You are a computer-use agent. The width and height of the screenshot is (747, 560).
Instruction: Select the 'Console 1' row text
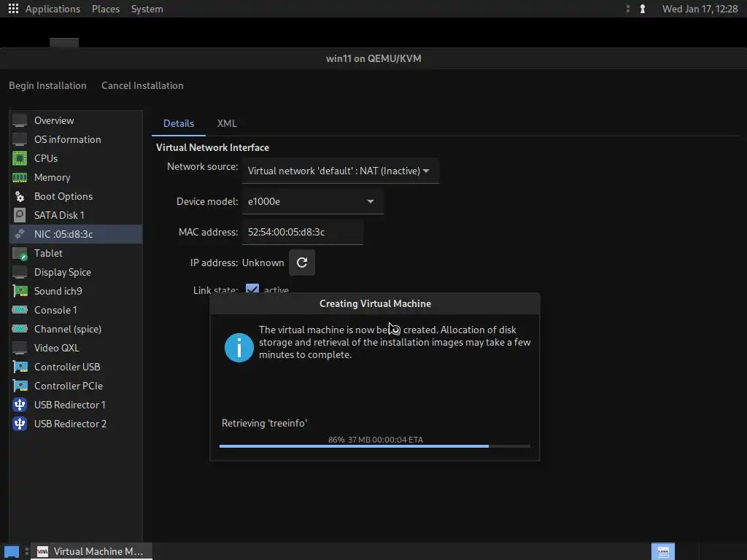click(55, 310)
